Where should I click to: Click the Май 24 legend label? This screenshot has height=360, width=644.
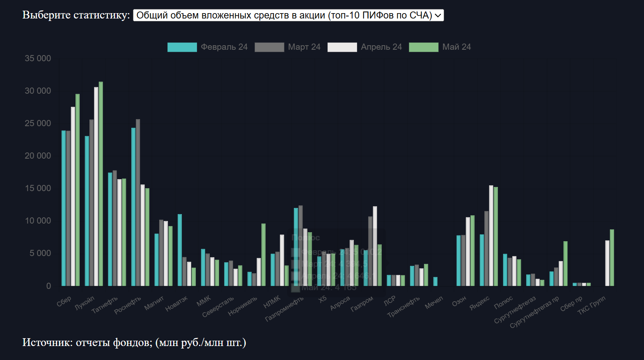[456, 47]
